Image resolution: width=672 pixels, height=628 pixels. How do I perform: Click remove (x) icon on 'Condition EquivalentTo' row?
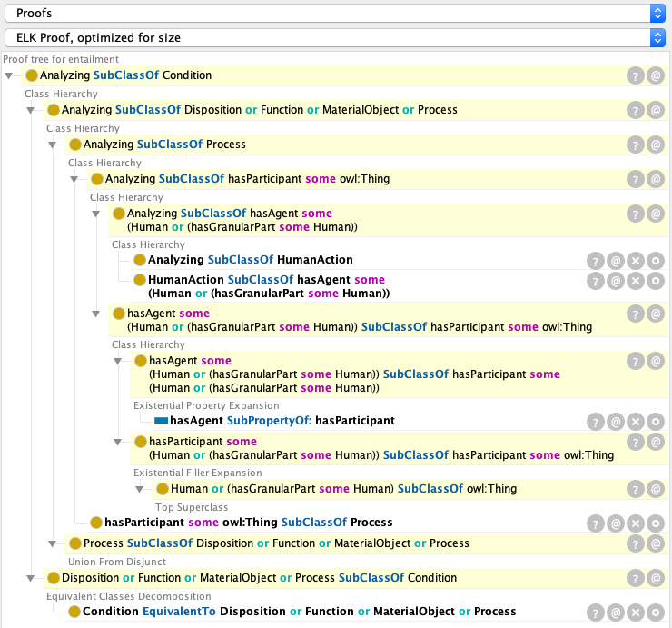(636, 613)
